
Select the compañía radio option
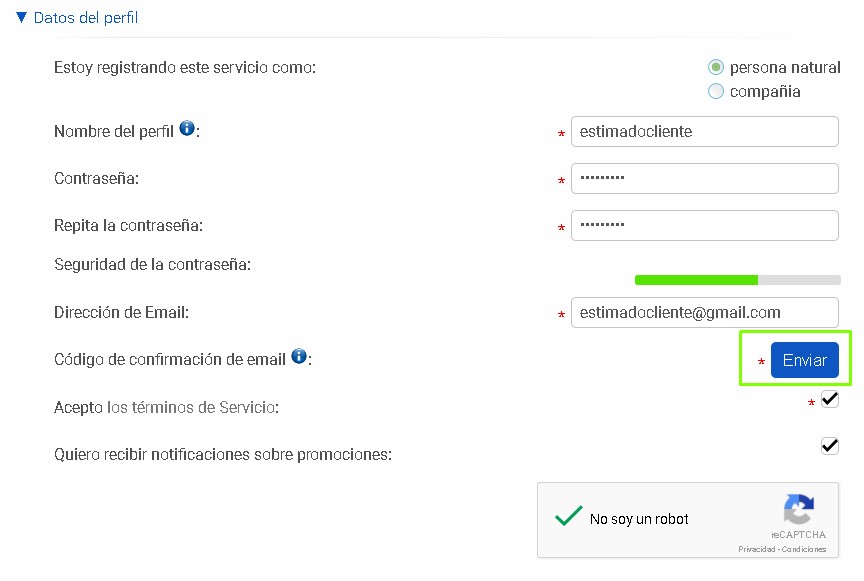coord(716,91)
